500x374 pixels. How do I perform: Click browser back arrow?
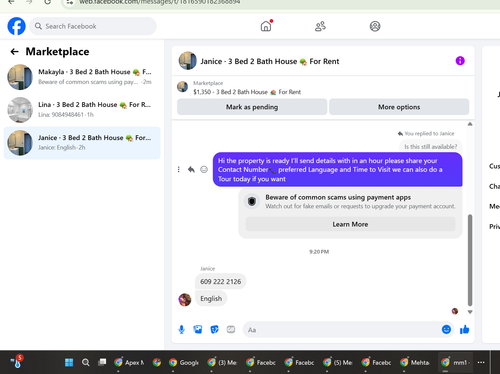click(11, 2)
